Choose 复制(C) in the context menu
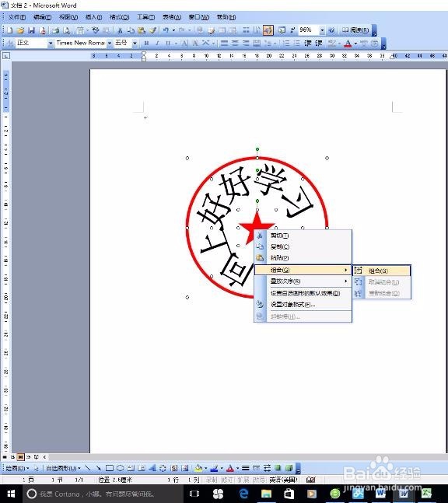448x503 pixels. [303, 246]
